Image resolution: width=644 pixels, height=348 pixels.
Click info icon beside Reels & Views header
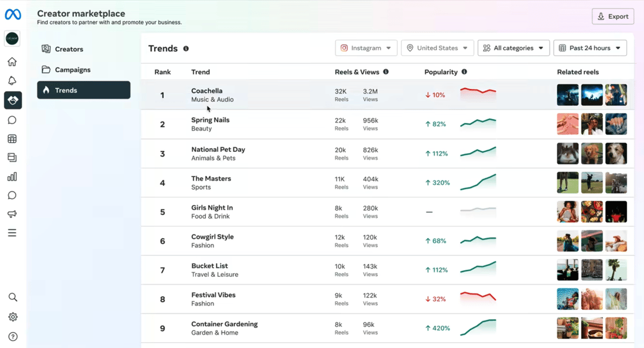point(386,71)
